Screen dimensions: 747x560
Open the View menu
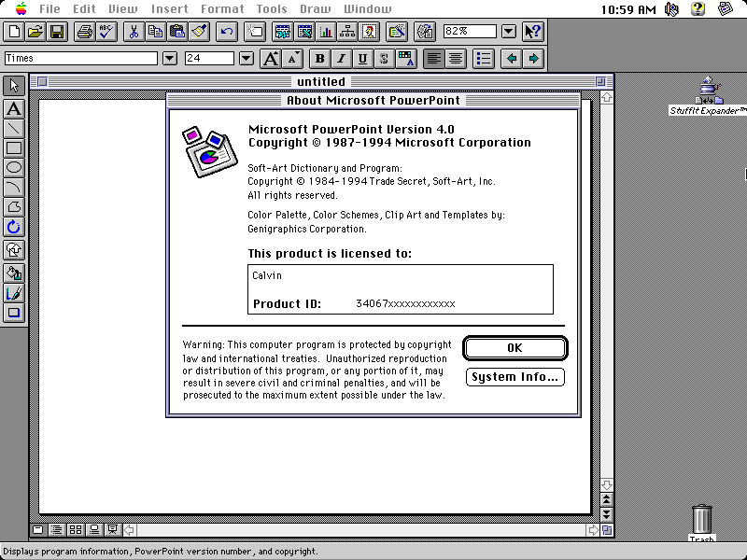[x=123, y=8]
